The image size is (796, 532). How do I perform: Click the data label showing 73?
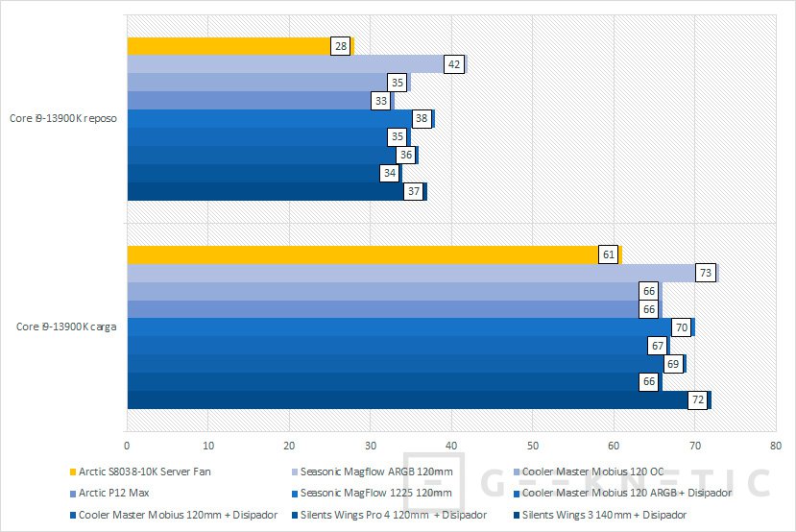tap(705, 273)
